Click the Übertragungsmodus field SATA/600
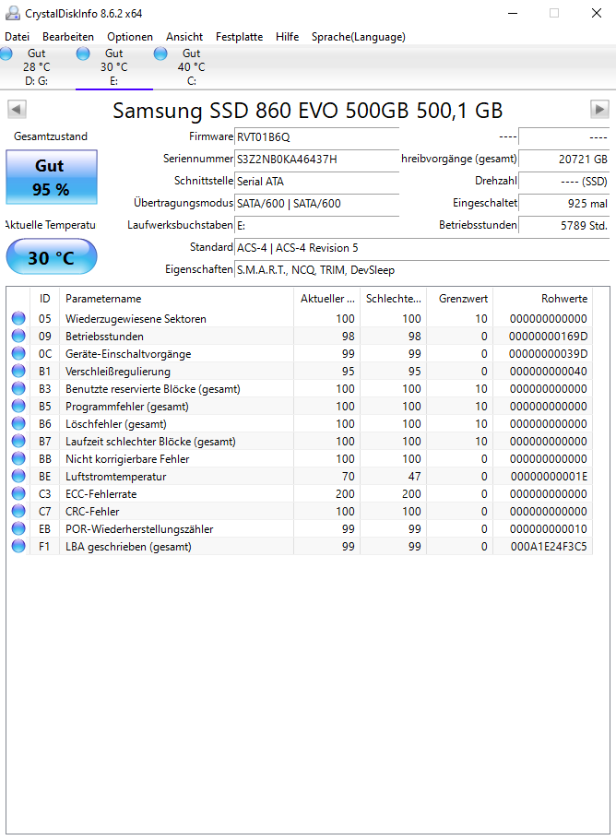 316,204
